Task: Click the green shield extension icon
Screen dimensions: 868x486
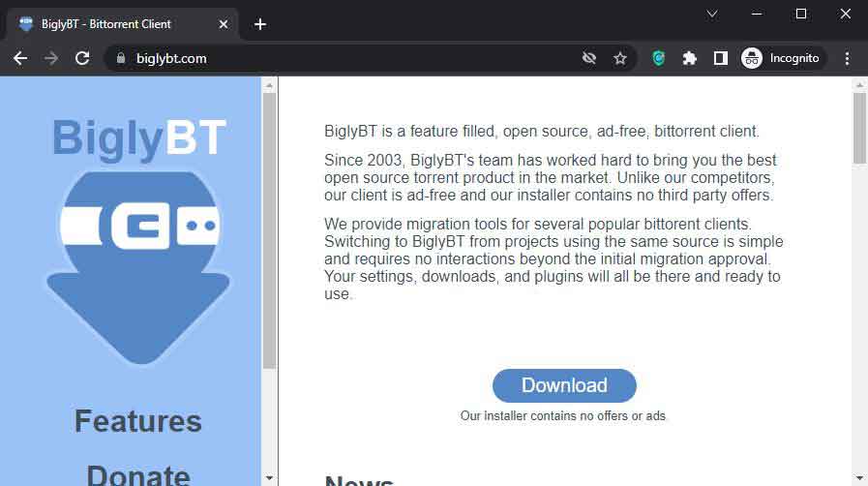Action: [x=659, y=58]
